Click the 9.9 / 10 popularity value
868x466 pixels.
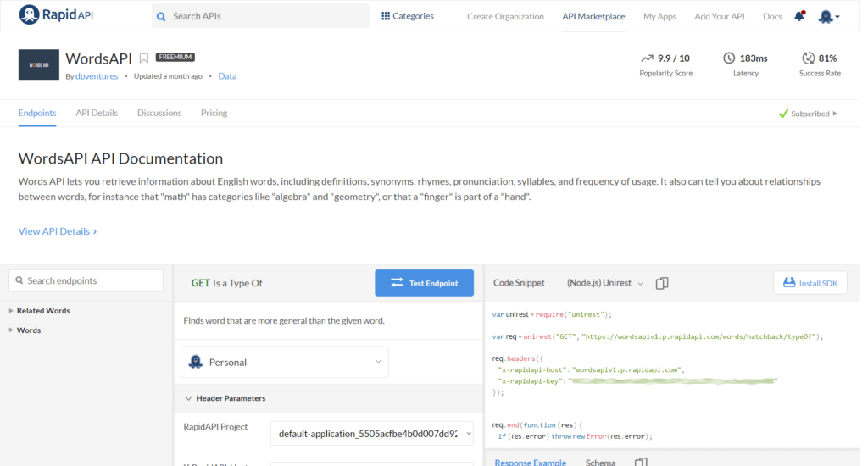coord(673,58)
